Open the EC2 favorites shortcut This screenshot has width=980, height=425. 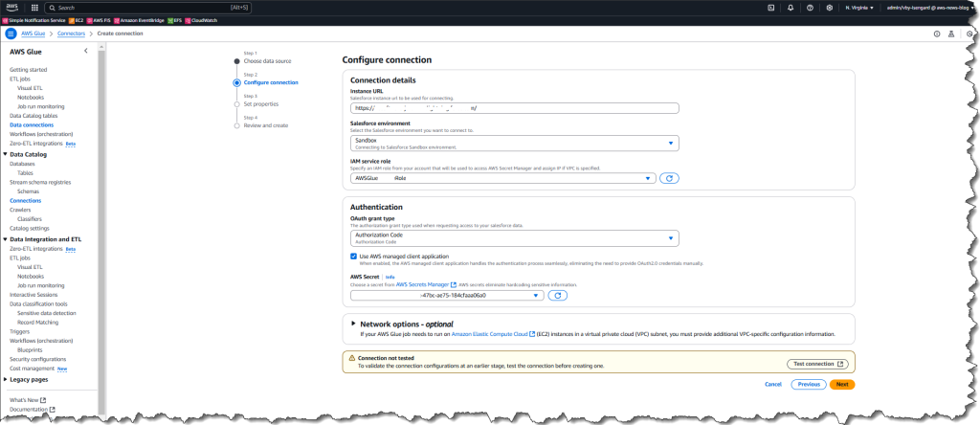(77, 21)
